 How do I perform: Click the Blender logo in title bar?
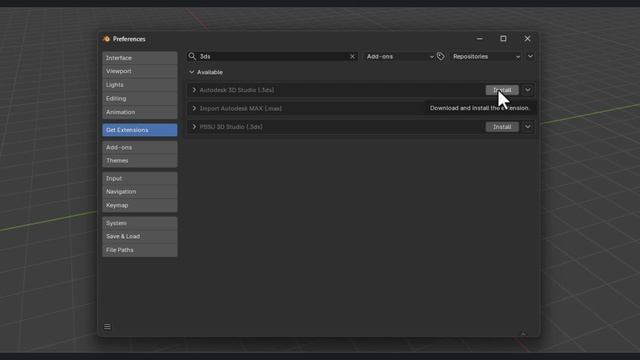pyautogui.click(x=107, y=39)
